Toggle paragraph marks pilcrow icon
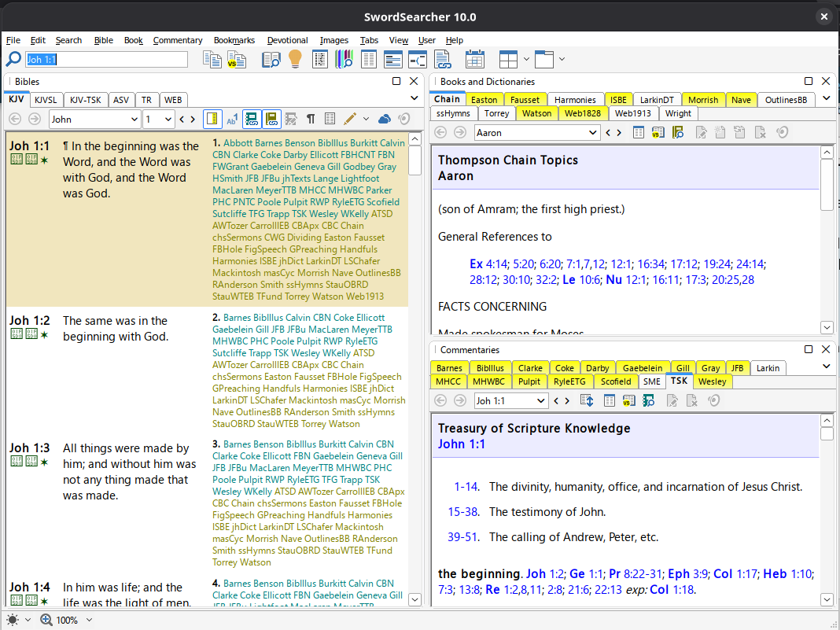840x630 pixels. 310,119
